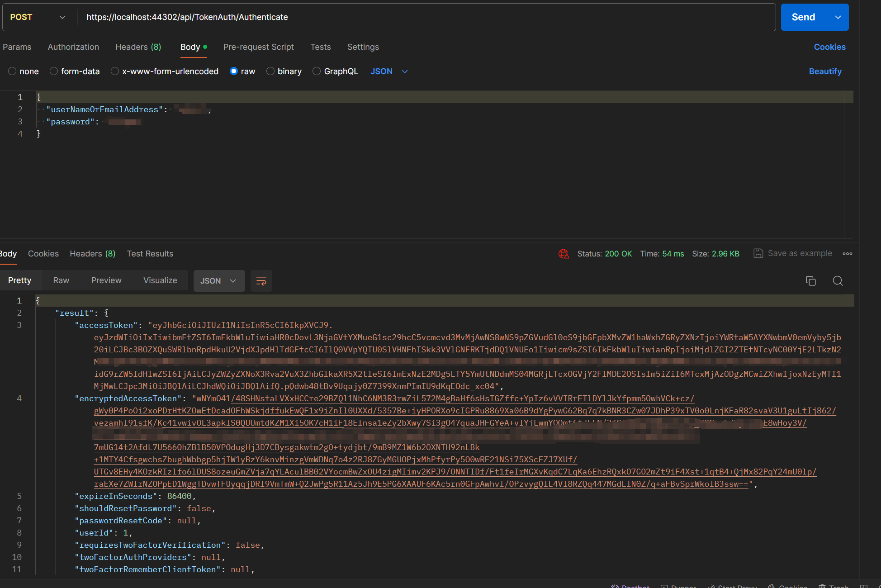881x588 pixels.
Task: Open the three-dots response options menu
Action: point(848,254)
